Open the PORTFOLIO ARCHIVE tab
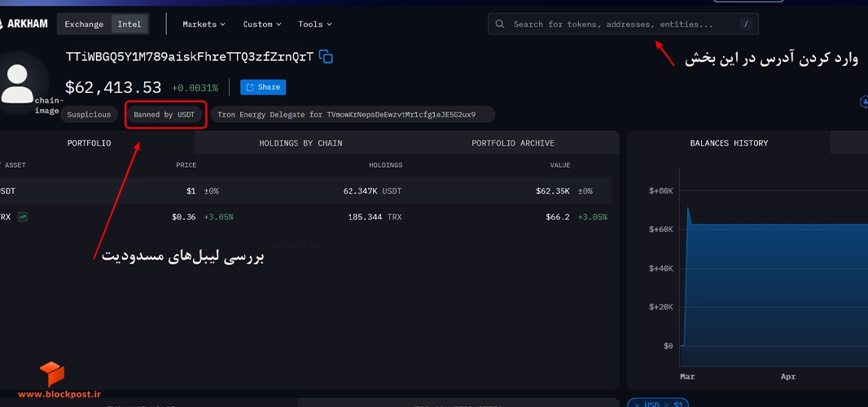The width and height of the screenshot is (868, 407). 513,143
